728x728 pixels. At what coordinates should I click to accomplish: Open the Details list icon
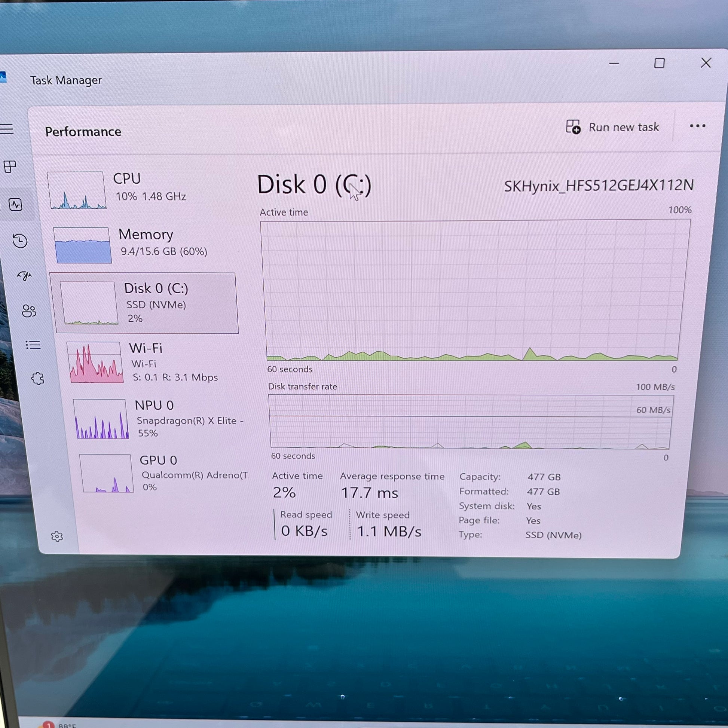click(x=33, y=345)
